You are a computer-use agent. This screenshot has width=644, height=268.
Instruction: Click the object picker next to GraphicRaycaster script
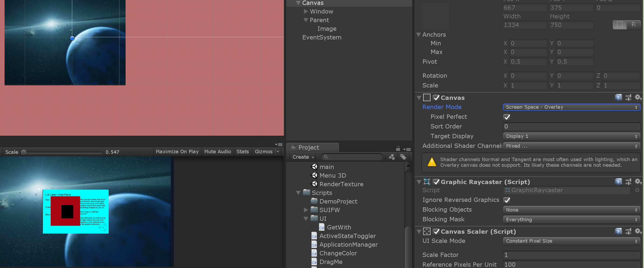[637, 190]
